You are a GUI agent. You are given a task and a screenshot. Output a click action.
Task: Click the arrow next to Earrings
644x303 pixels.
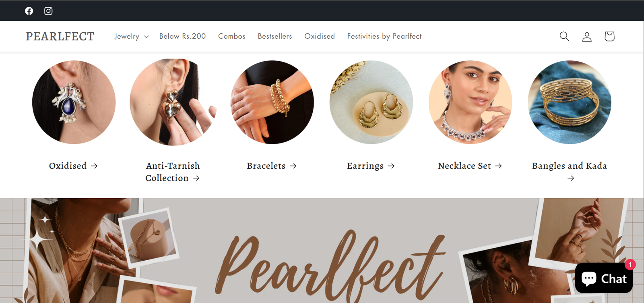391,166
